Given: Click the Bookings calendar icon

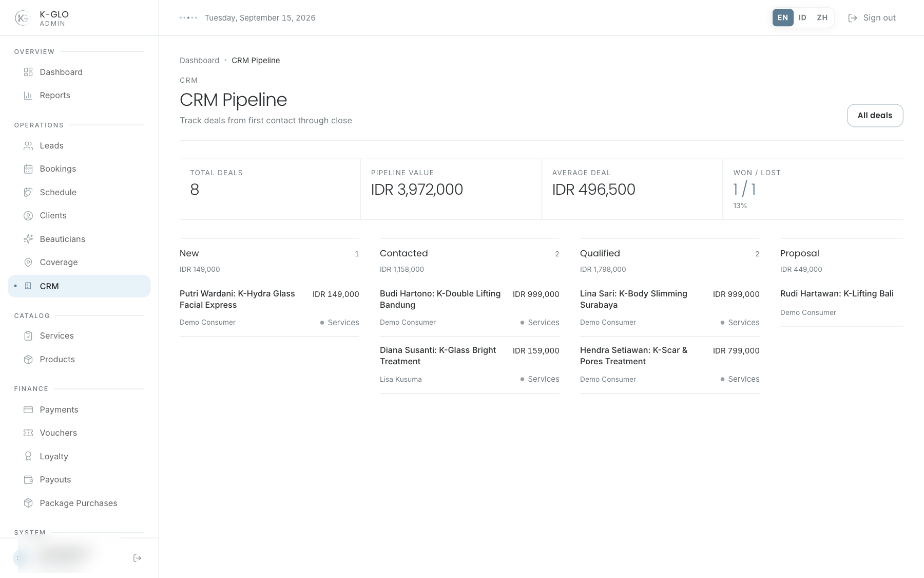Looking at the screenshot, I should click(x=28, y=169).
